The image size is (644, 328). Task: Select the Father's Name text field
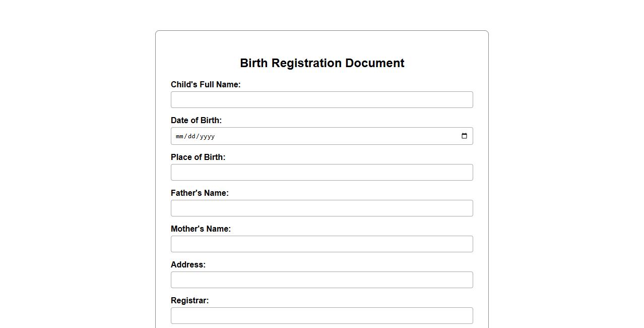[x=321, y=208]
